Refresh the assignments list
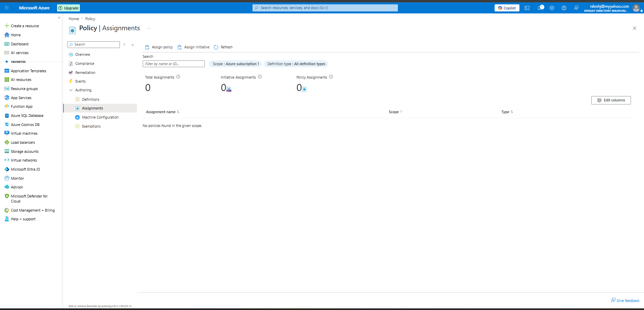Viewport: 644px width, 310px height. [x=223, y=47]
